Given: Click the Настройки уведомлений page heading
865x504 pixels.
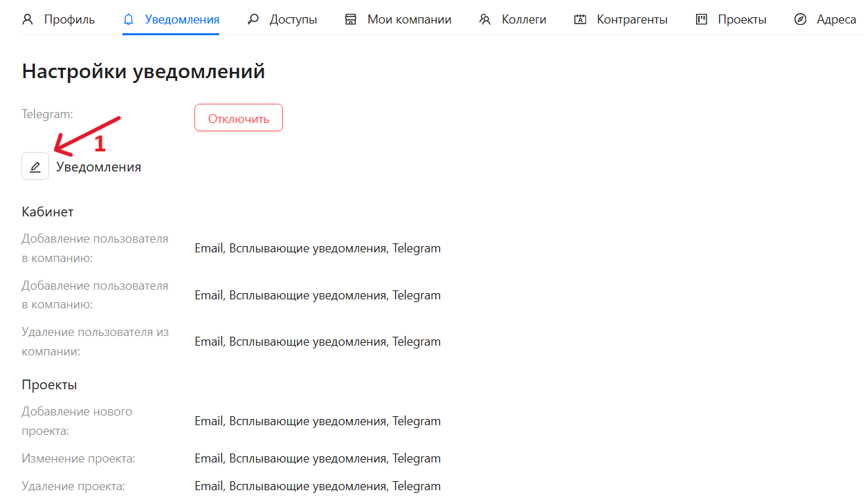Looking at the screenshot, I should click(143, 71).
